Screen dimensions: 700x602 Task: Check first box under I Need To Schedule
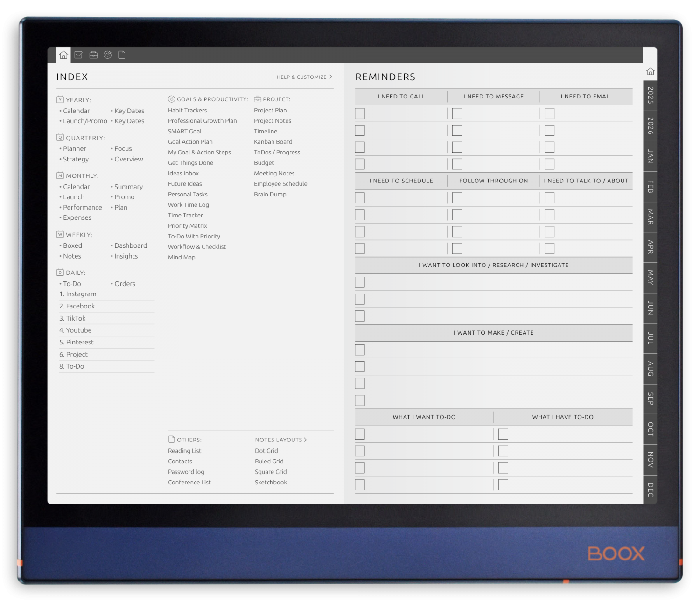tap(360, 198)
